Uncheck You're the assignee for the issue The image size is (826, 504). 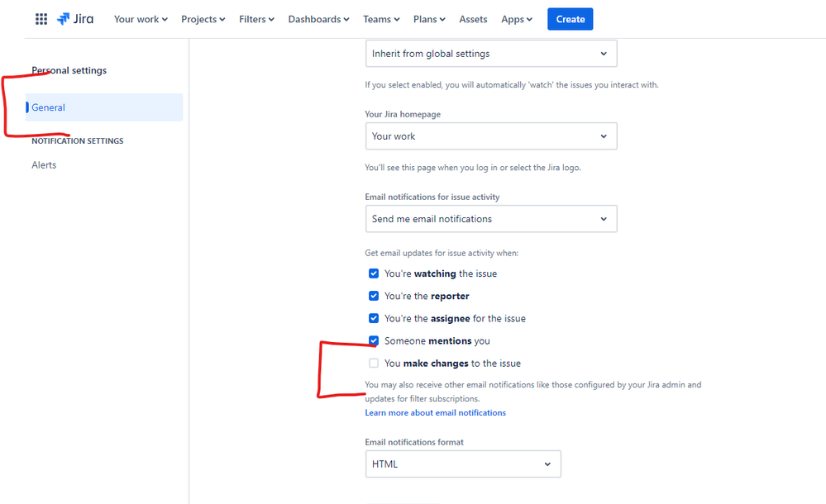coord(374,318)
